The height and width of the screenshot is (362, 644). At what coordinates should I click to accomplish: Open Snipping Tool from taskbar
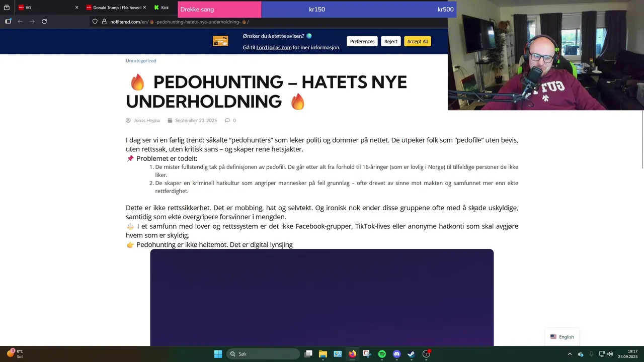coord(367,354)
